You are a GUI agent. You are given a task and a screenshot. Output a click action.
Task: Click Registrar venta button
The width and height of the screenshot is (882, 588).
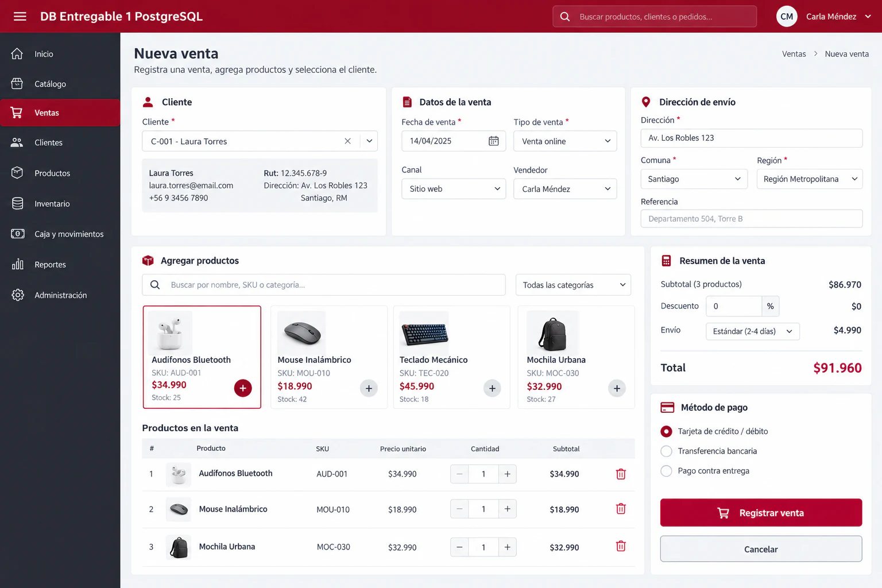pyautogui.click(x=761, y=513)
